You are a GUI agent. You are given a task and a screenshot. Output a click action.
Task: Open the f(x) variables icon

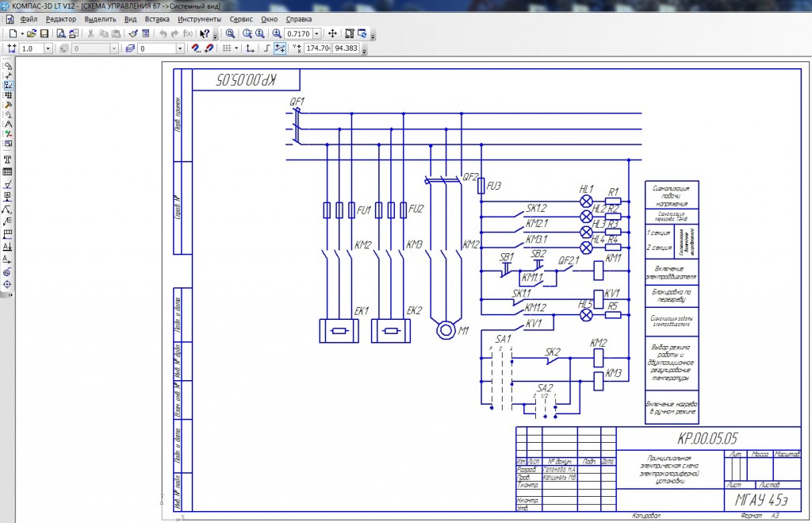coord(187,33)
